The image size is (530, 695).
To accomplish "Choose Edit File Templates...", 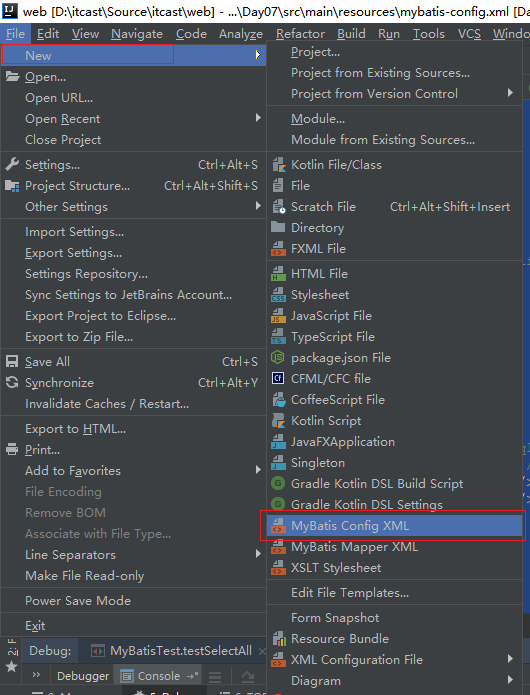I will [x=350, y=593].
